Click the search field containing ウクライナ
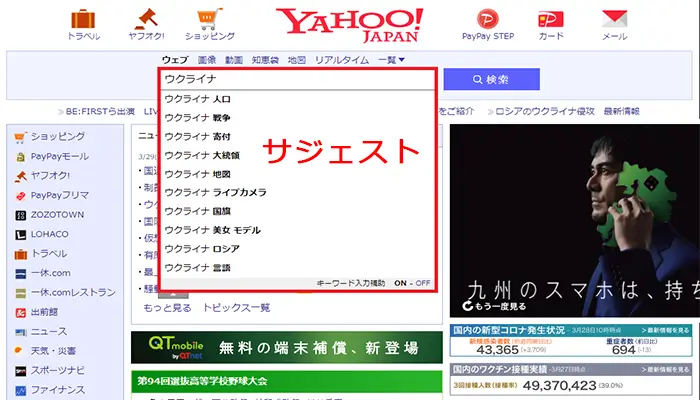700x400 pixels. [x=297, y=79]
